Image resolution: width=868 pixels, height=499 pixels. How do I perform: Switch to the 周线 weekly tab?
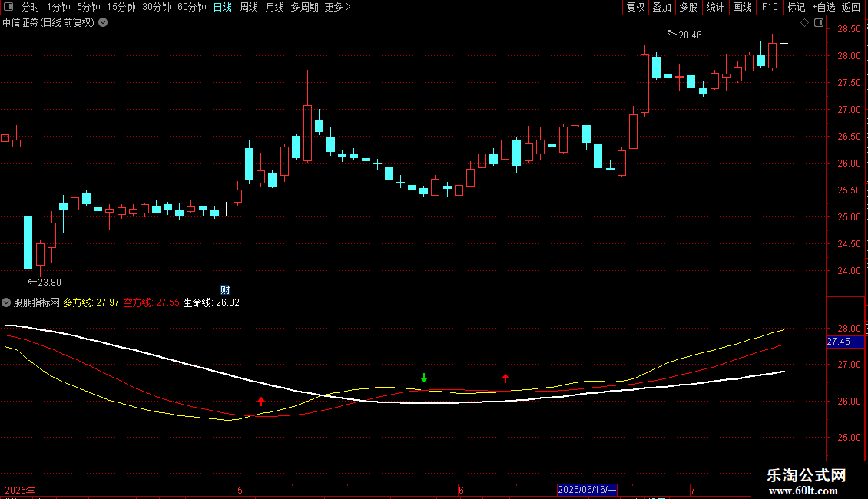(x=249, y=7)
